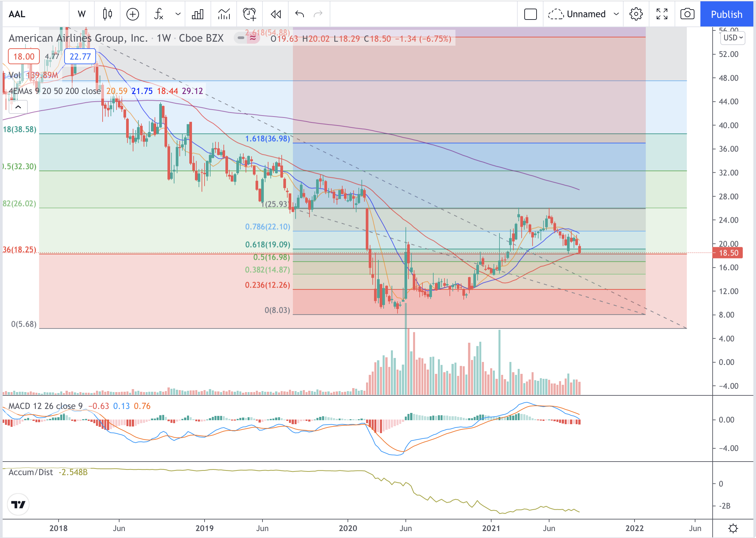Create an alert with alarm clock icon
The width and height of the screenshot is (756, 538).
click(x=249, y=14)
